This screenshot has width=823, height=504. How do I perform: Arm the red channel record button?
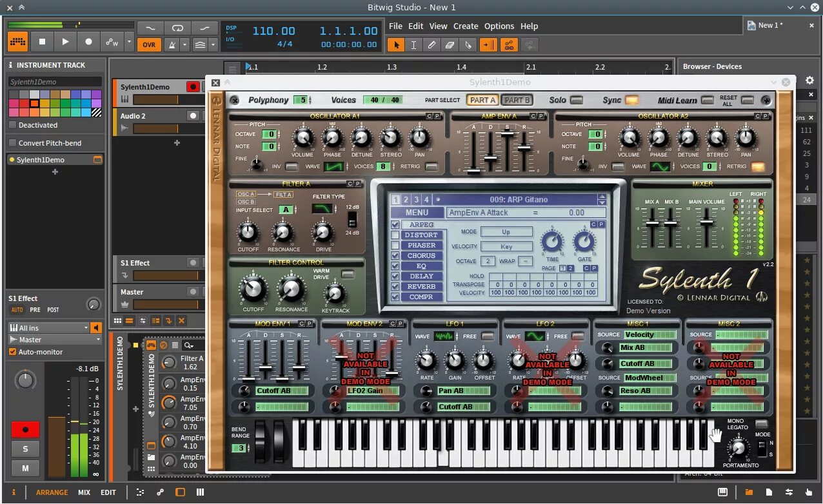click(25, 429)
